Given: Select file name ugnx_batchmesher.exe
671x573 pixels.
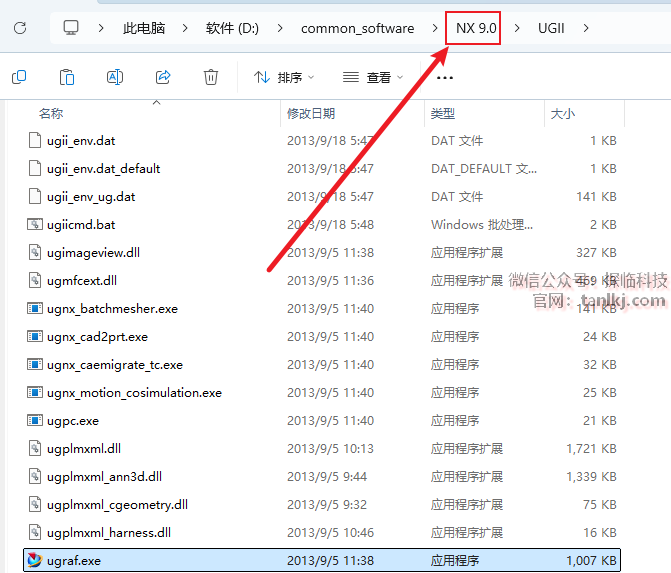Looking at the screenshot, I should click(x=113, y=309).
